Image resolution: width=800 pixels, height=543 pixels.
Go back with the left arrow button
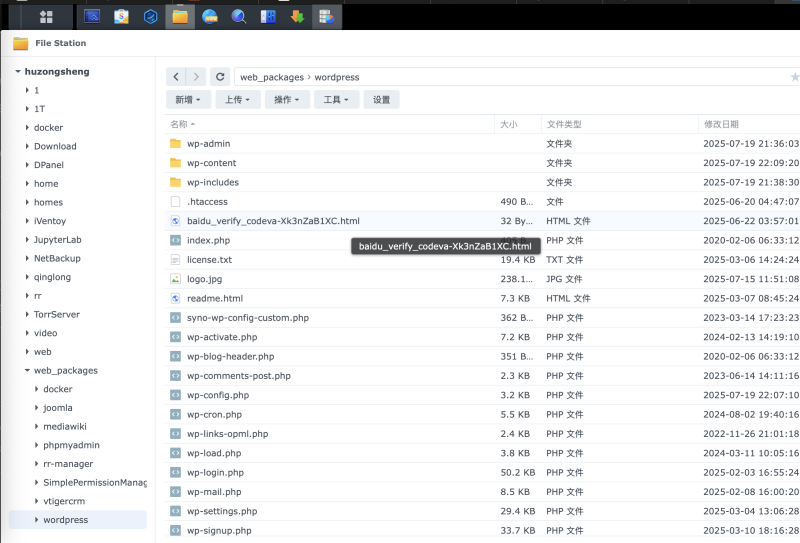(x=176, y=76)
